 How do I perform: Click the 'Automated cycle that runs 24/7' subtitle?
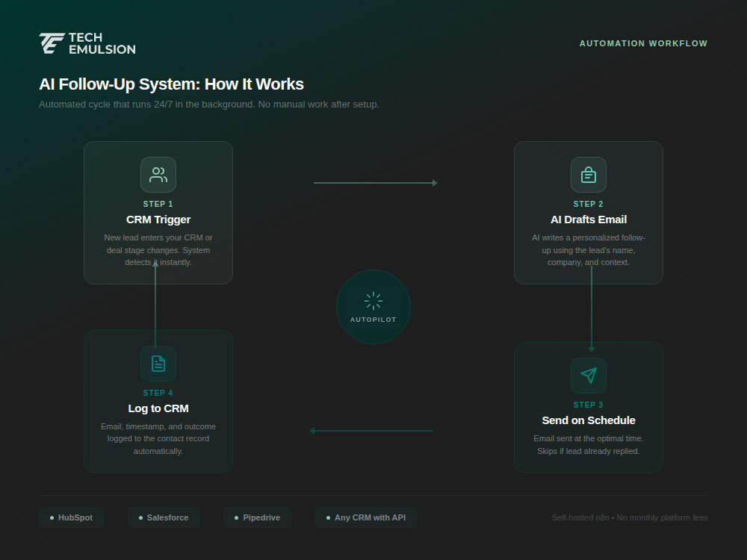(x=208, y=105)
